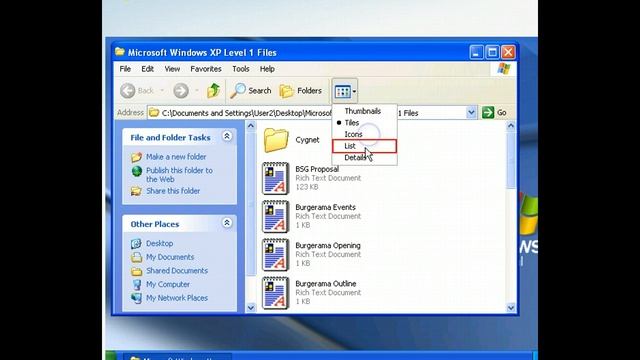640x360 pixels.
Task: Open Shared Documents link
Action: 177,271
